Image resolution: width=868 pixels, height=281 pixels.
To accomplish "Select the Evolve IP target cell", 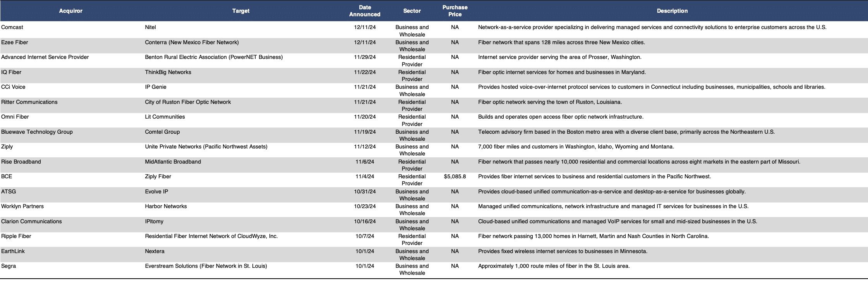I will (156, 191).
